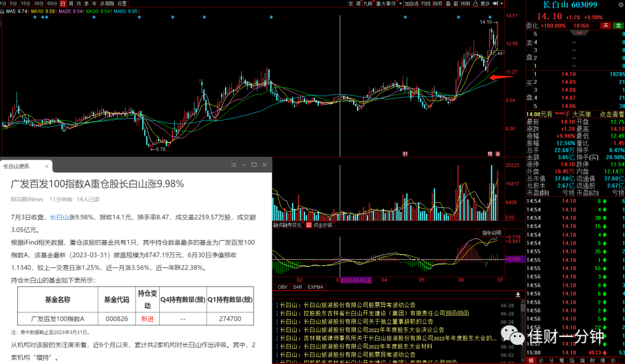Screen dimensions: 625x364
Task: Switch to the 周 weekly period tab
Action: pyautogui.click(x=71, y=3)
